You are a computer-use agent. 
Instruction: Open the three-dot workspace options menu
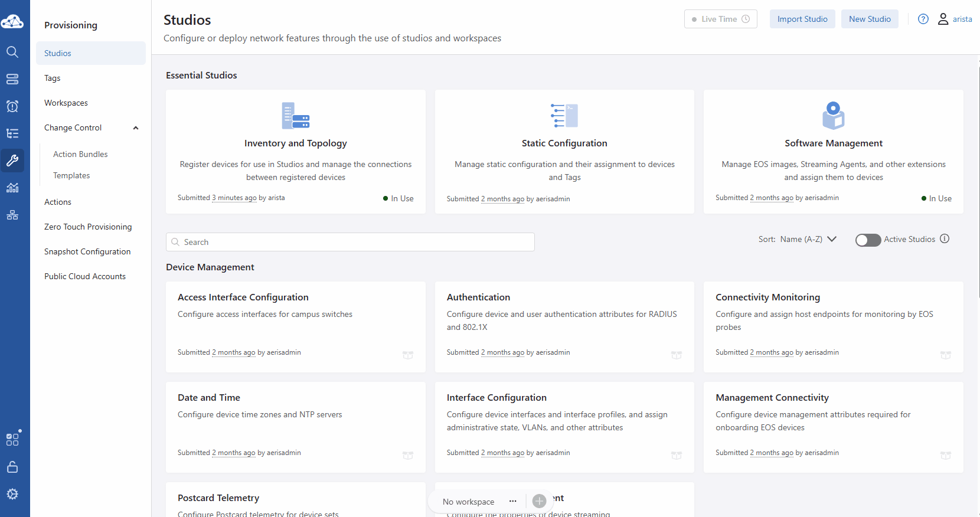pos(513,501)
